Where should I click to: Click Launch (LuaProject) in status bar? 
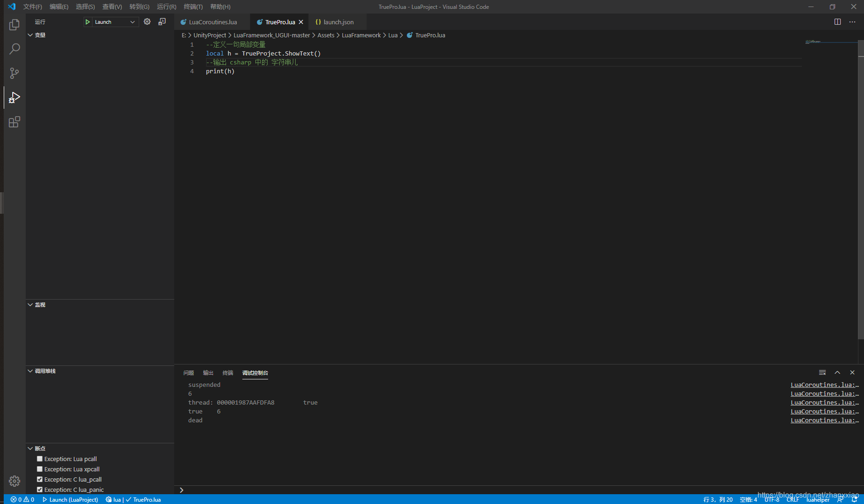pyautogui.click(x=70, y=499)
